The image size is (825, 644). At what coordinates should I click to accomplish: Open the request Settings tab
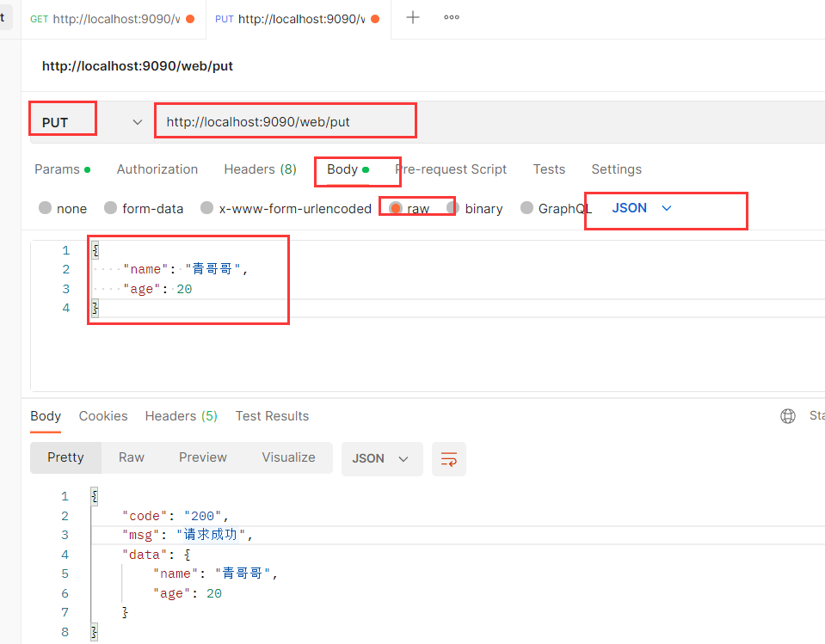pos(616,169)
